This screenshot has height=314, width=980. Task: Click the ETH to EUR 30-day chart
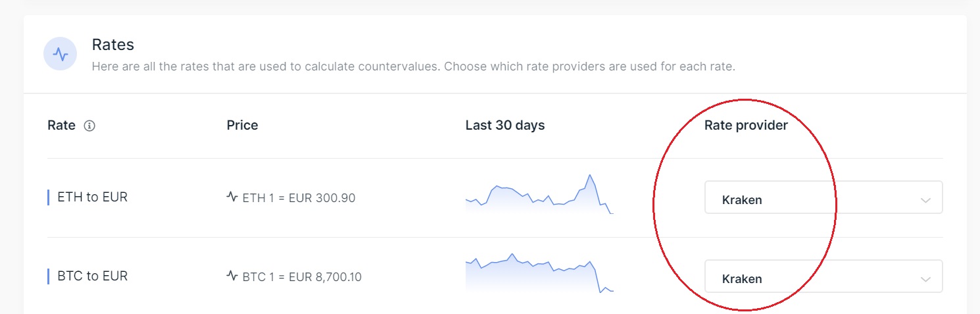tap(539, 194)
